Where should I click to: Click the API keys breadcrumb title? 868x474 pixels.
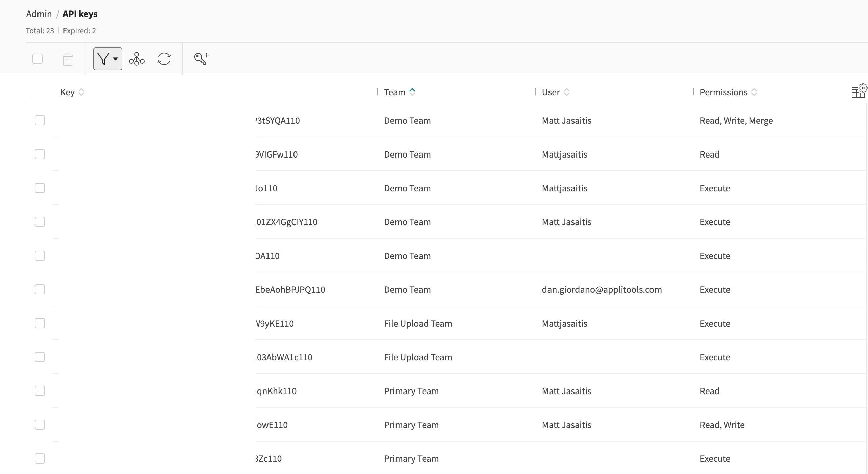pyautogui.click(x=80, y=14)
